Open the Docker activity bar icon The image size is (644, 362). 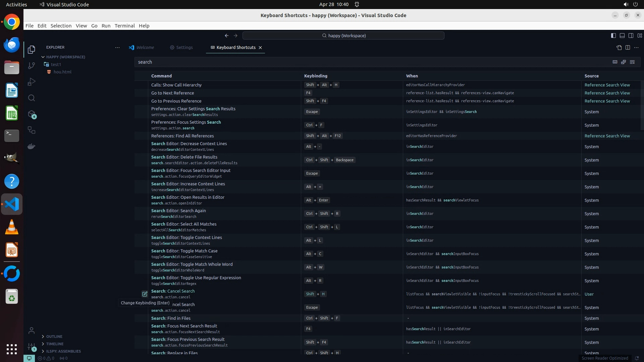pos(32,146)
